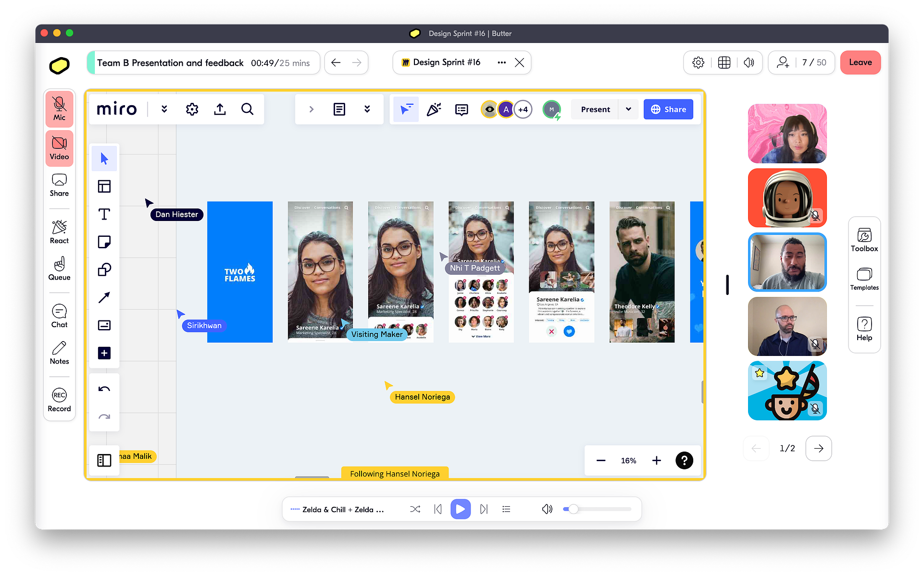Export the miro board
924x576 pixels.
220,109
